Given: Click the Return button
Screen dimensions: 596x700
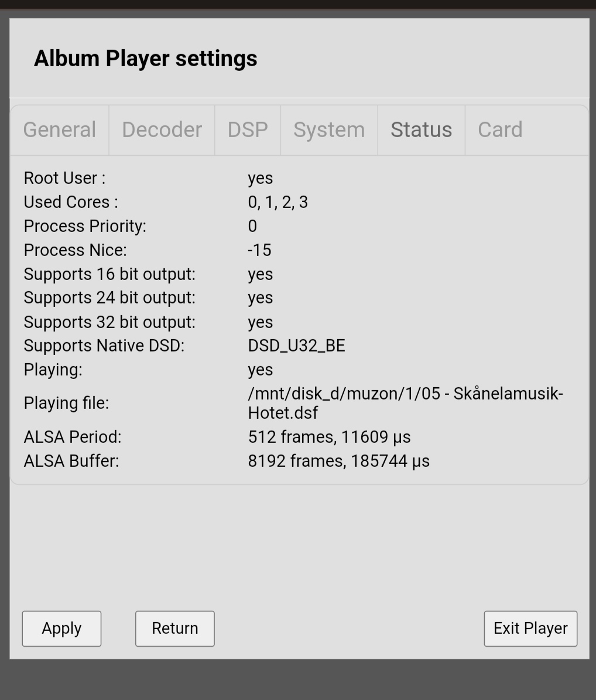Looking at the screenshot, I should pyautogui.click(x=174, y=629).
